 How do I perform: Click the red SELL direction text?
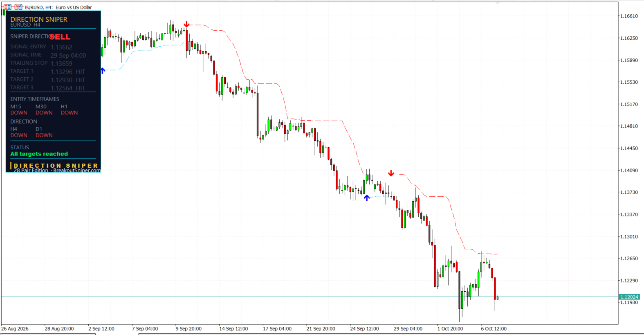[60, 37]
